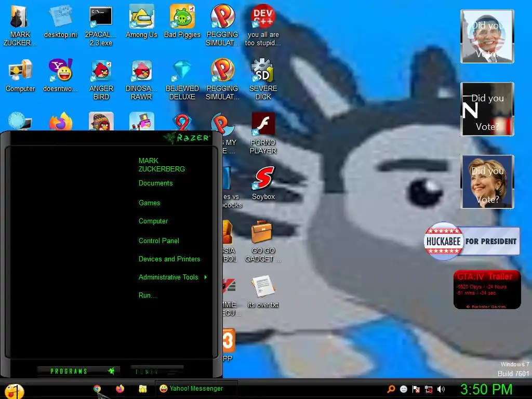
Task: Click the Hillary 'Did you Vote?' gadget
Action: click(487, 182)
